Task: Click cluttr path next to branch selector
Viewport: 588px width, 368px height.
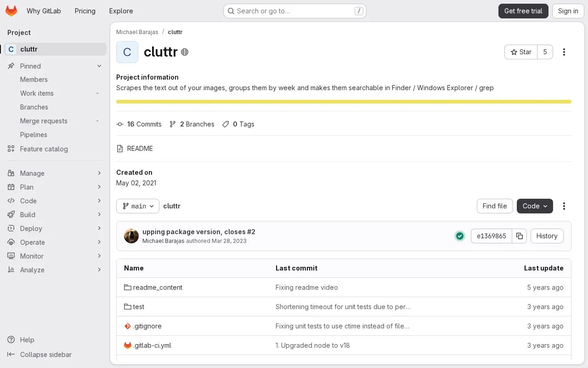Action: 172,206
